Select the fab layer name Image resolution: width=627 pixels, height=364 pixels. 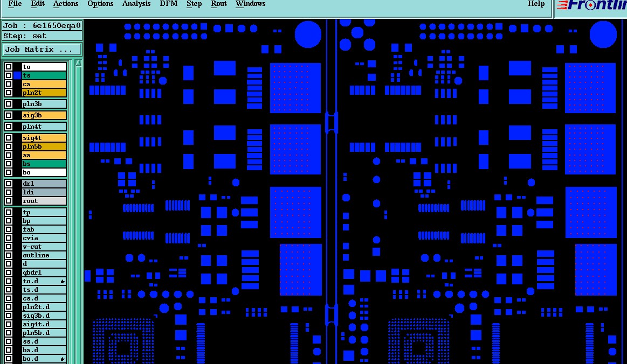click(44, 229)
